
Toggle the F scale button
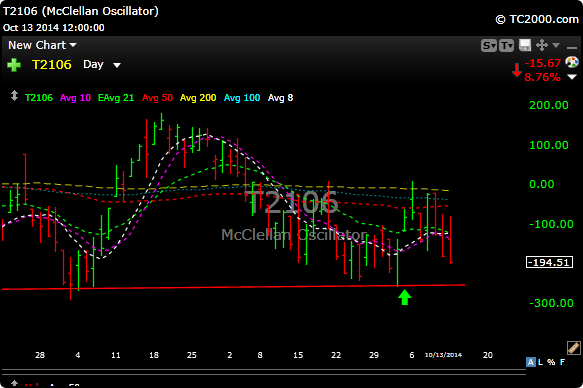click(x=562, y=362)
